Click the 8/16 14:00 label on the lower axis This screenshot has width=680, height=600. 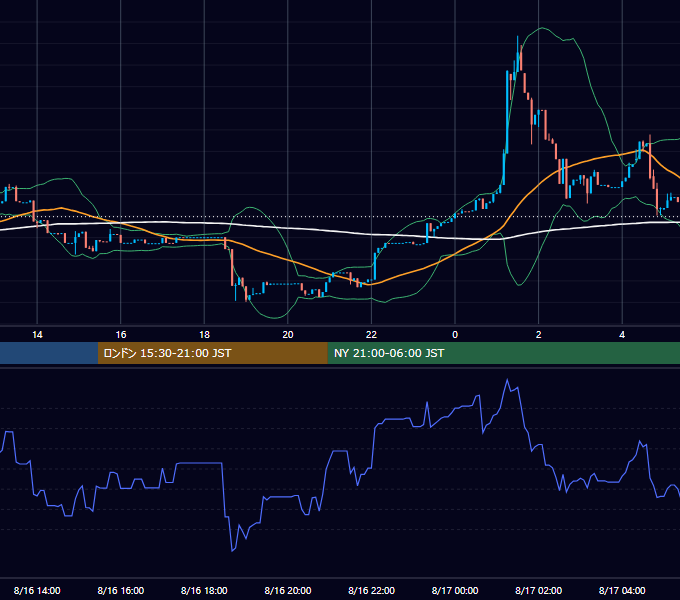(37, 590)
